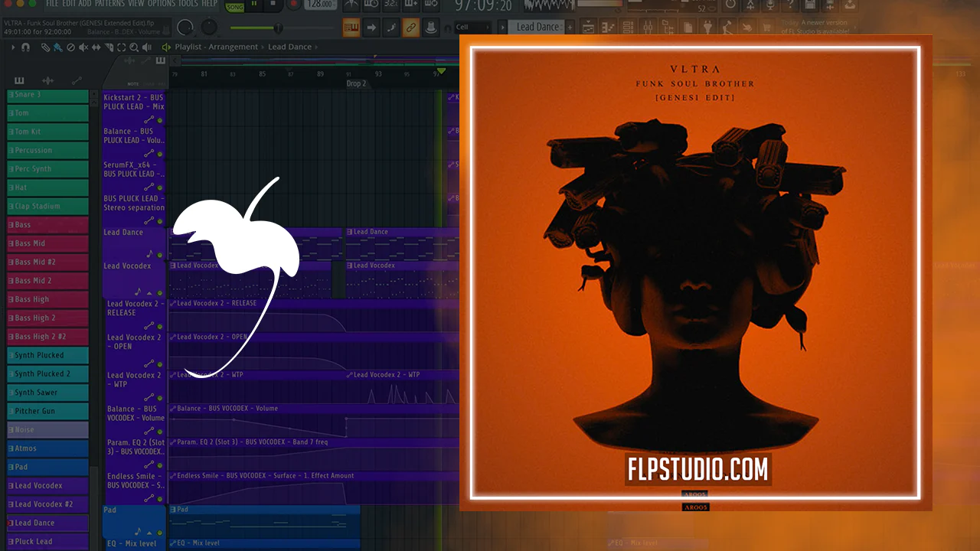The width and height of the screenshot is (980, 551).
Task: Mute the Lead Vocodex 2 - WTP track
Action: coord(160,398)
